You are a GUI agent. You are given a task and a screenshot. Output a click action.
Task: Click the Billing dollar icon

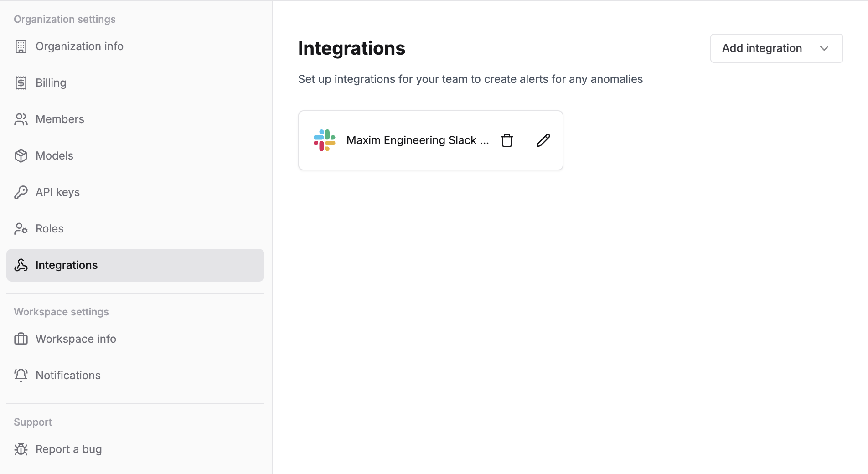click(21, 82)
